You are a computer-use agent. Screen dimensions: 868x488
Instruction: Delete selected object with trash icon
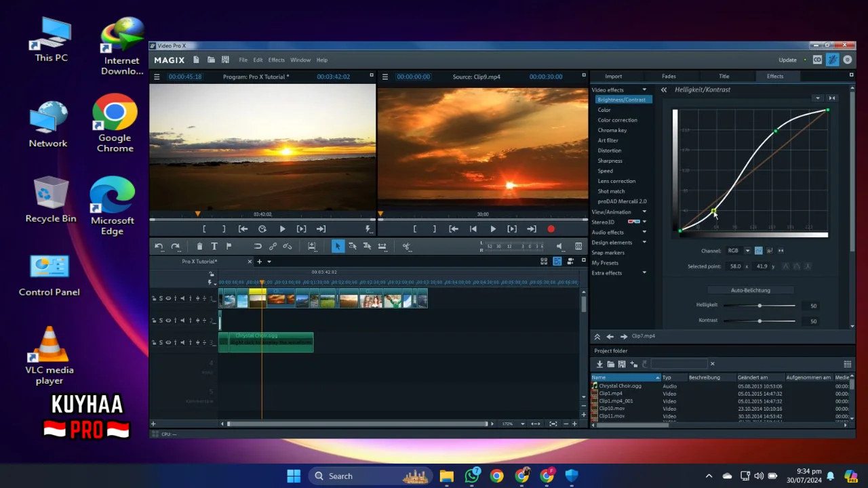(x=199, y=247)
